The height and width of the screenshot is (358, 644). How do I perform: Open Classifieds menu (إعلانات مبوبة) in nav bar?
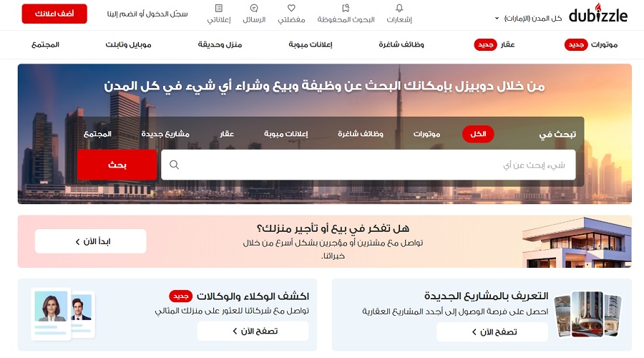point(310,44)
